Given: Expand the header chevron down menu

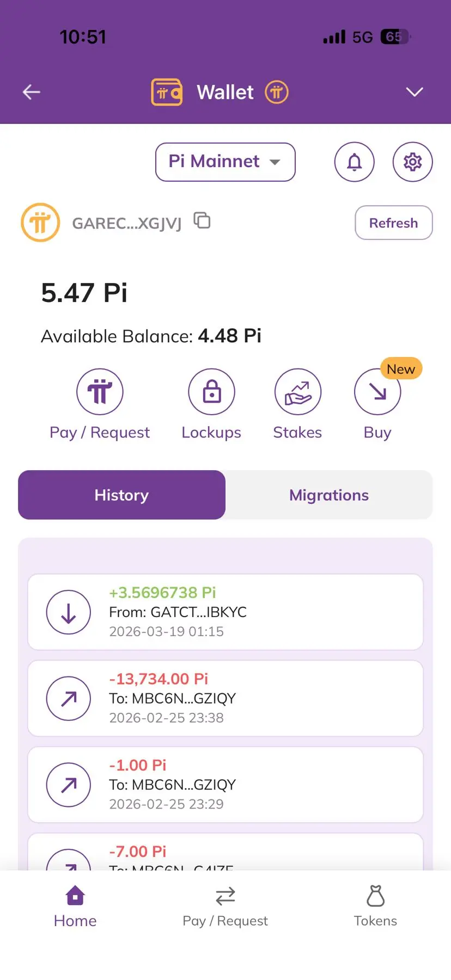Looking at the screenshot, I should point(415,92).
